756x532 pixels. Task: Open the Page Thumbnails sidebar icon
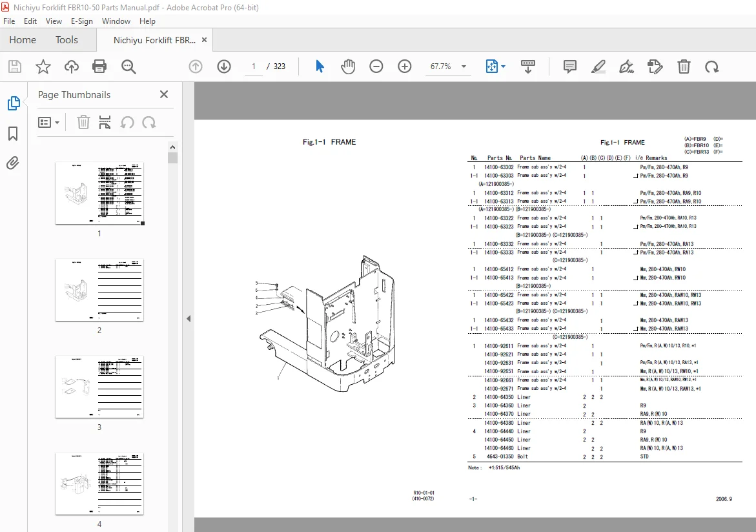click(14, 103)
